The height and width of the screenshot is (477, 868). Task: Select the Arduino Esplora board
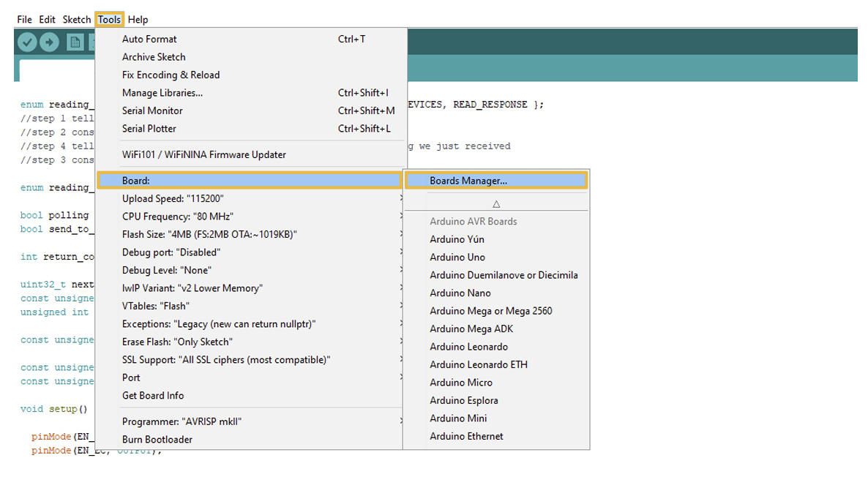pos(496,401)
